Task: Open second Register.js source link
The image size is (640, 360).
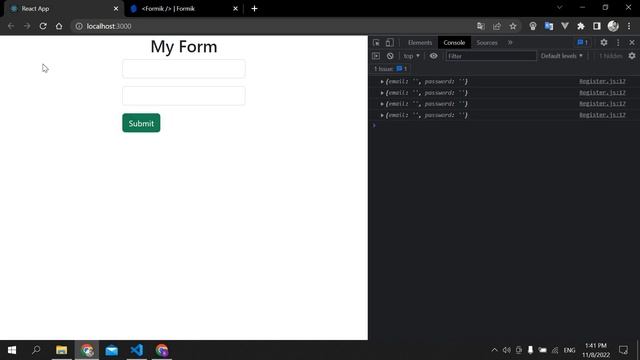Action: 602,93
